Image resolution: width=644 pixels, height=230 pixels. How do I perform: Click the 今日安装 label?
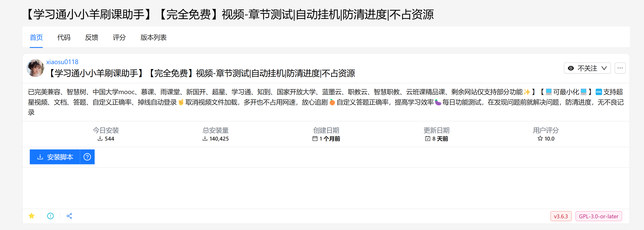(106, 130)
